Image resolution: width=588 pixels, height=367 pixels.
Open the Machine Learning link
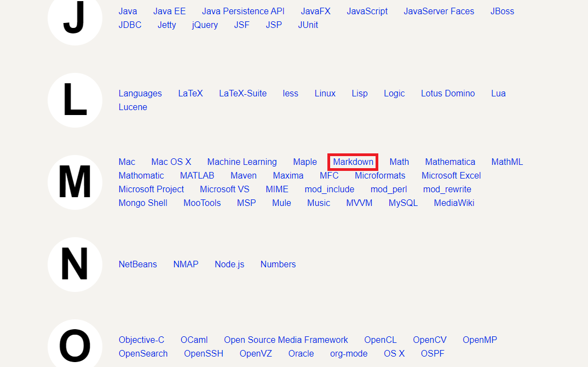[242, 162]
